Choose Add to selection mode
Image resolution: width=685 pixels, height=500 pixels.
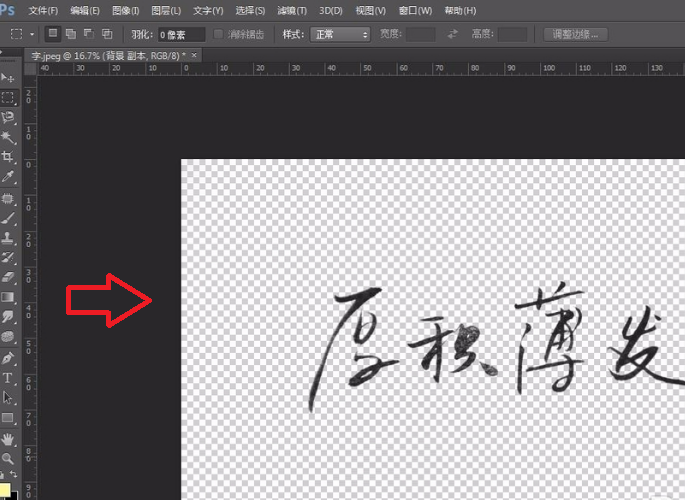tap(70, 34)
